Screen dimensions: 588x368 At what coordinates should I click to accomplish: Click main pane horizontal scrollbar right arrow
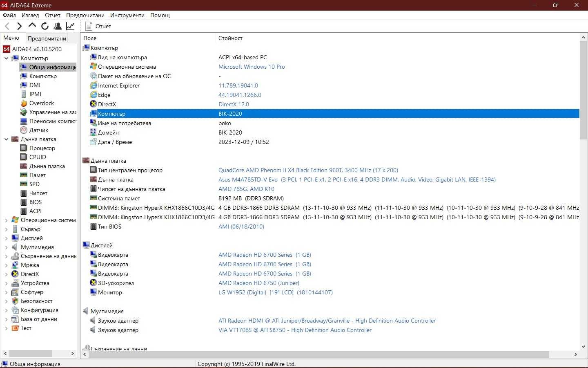coord(575,354)
